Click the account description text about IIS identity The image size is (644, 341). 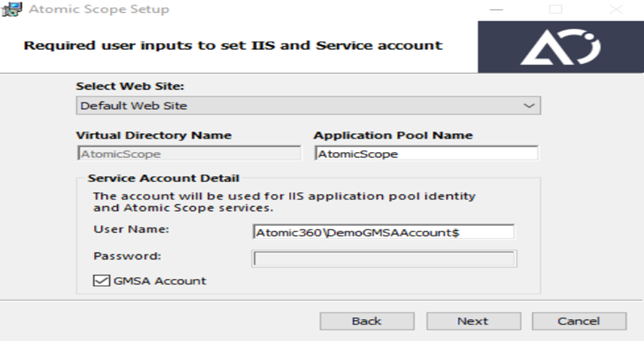[x=284, y=202]
